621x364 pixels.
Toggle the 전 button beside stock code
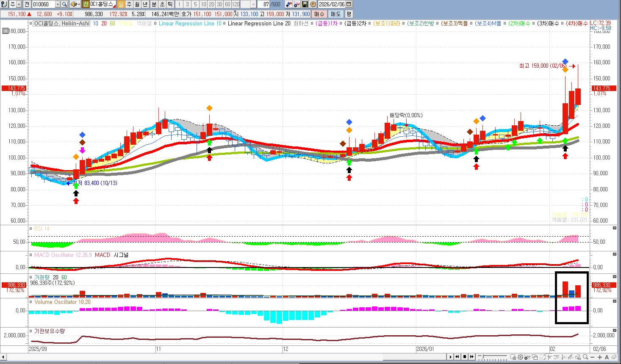27,4
